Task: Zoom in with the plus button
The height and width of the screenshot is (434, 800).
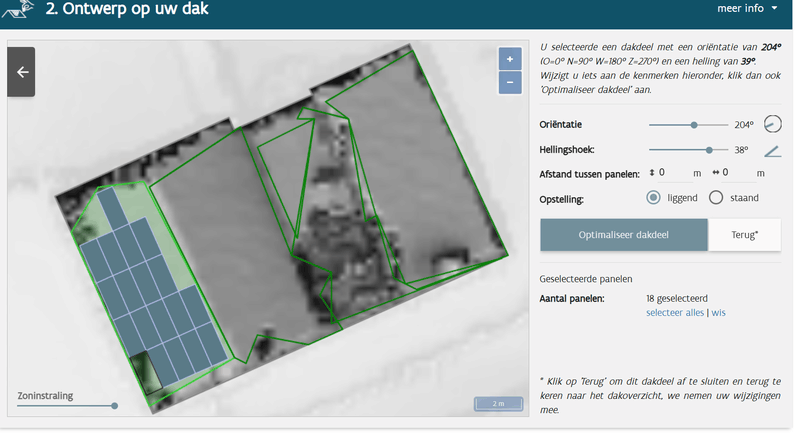Action: point(510,59)
